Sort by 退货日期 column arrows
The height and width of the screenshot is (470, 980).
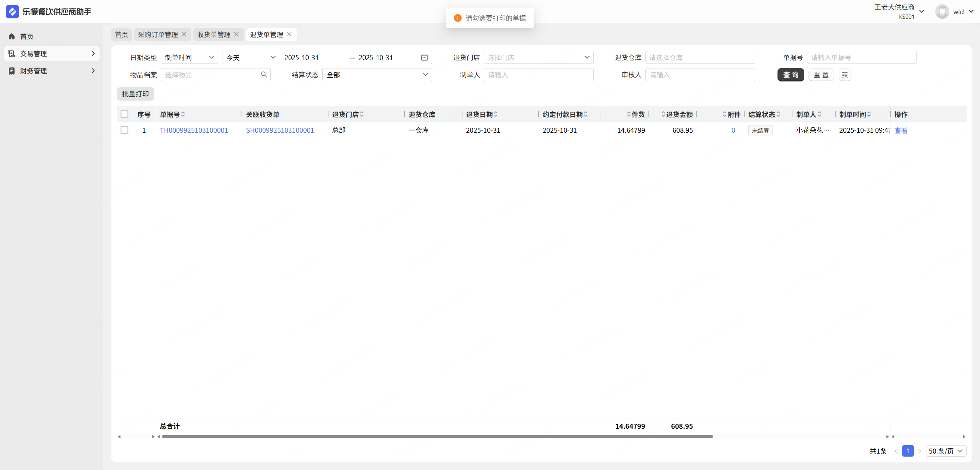coord(496,114)
